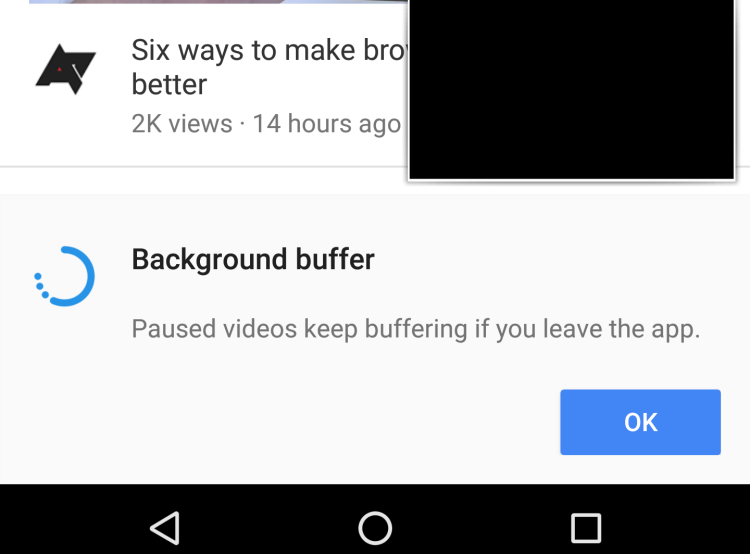Tap the '14 hours ago' upload time
This screenshot has height=554, width=750.
(x=327, y=124)
